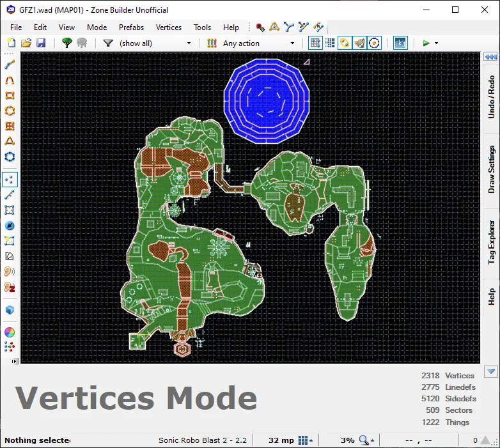This screenshot has height=448, width=500.
Task: Open the color wheel picker
Action: click(x=10, y=332)
